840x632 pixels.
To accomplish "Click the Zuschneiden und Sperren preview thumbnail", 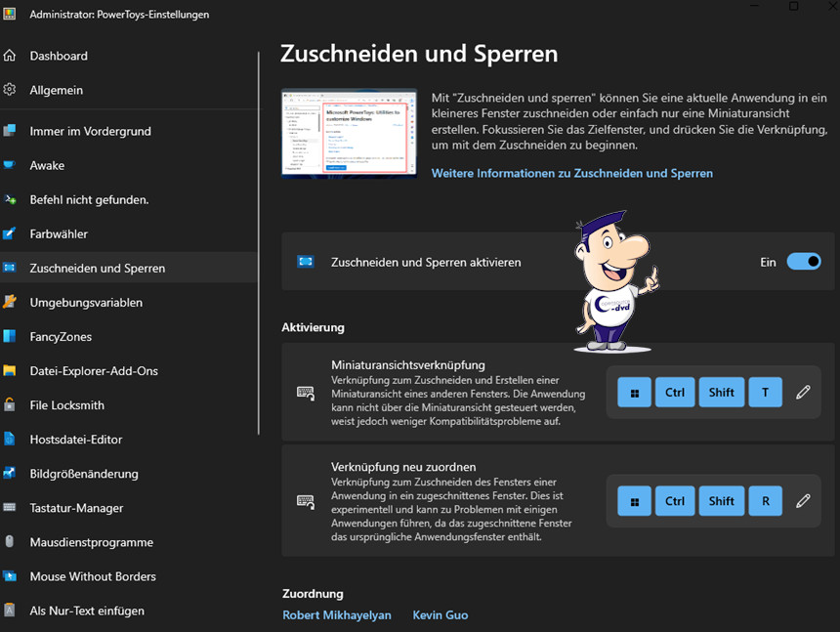I will (345, 133).
